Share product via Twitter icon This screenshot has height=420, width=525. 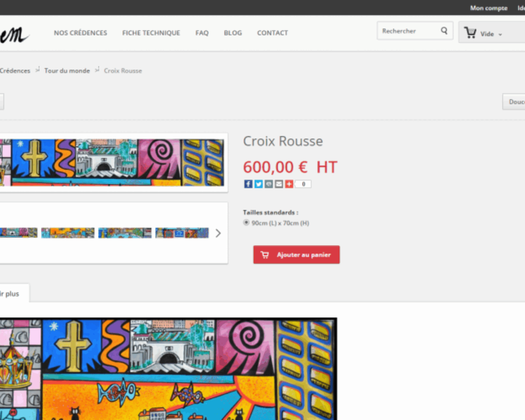pos(258,184)
